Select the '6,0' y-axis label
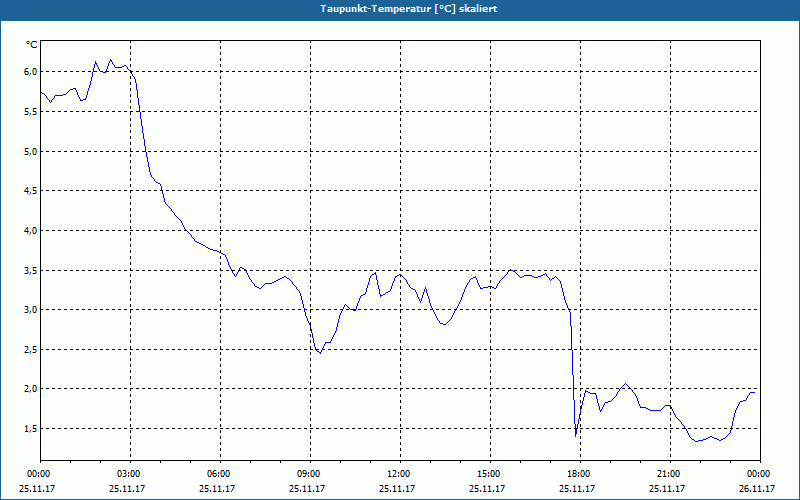Viewport: 800px width, 500px height. click(31, 72)
